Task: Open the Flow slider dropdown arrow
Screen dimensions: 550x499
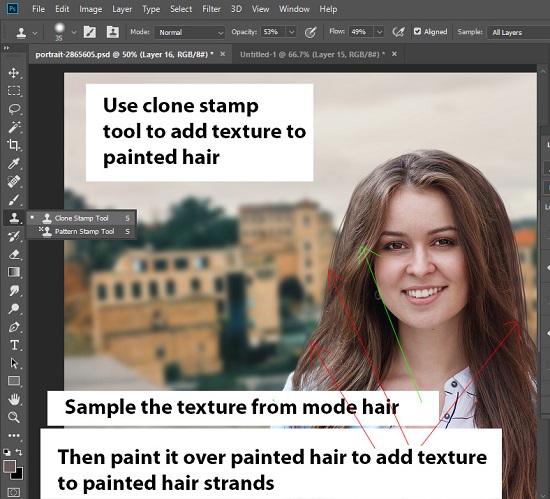Action: click(x=379, y=32)
